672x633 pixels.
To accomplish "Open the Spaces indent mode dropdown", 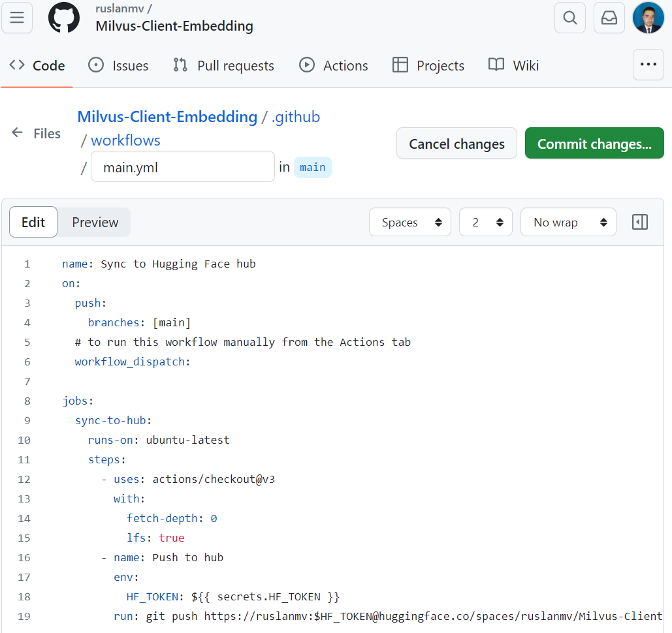I will click(x=410, y=223).
